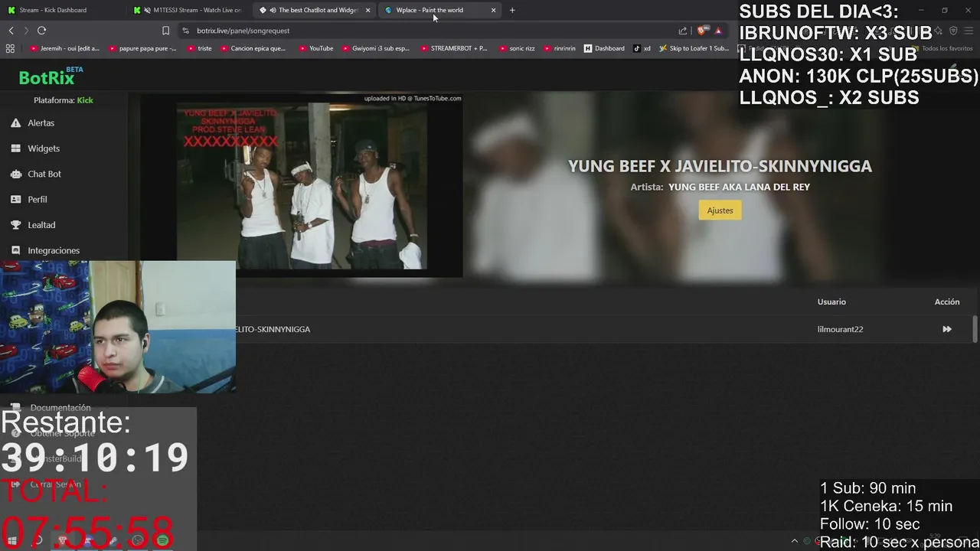980x551 pixels.
Task: Click username lilmourant22 in queue
Action: (840, 329)
